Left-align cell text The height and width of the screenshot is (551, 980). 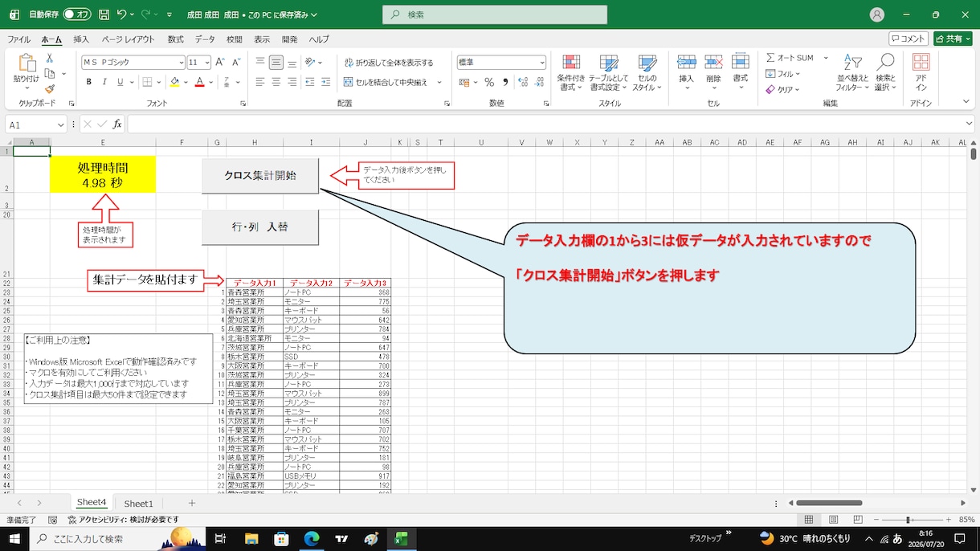[x=260, y=82]
